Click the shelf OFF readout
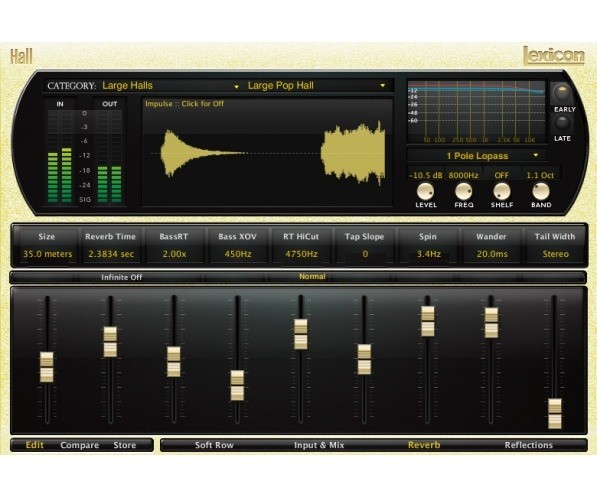This screenshot has height=497, width=597. [x=501, y=175]
